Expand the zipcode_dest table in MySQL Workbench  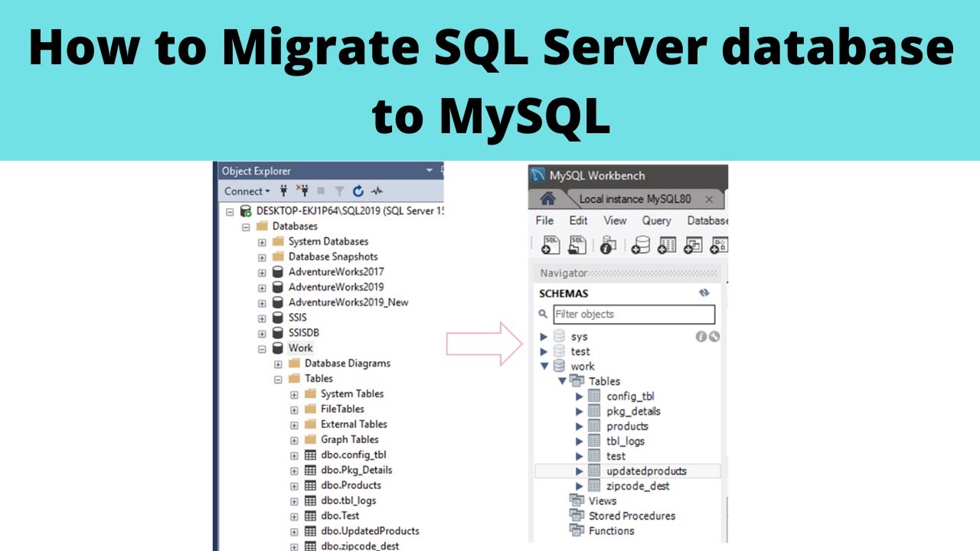pyautogui.click(x=580, y=486)
